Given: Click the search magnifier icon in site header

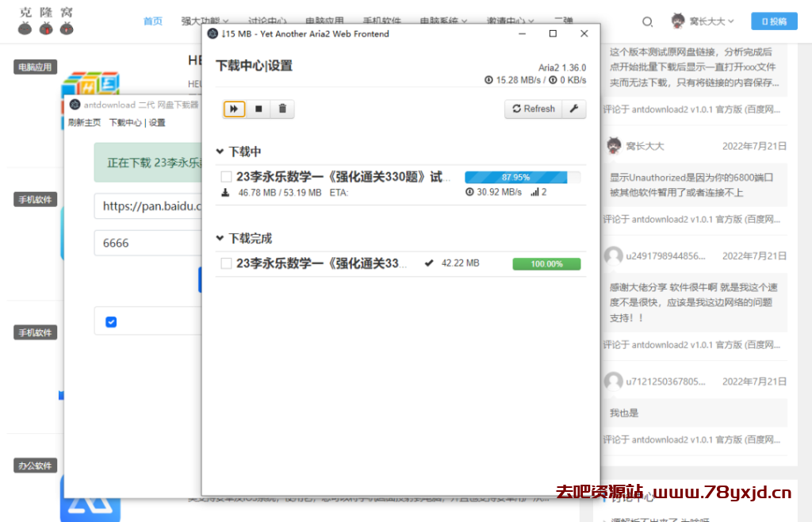Looking at the screenshot, I should click(647, 21).
